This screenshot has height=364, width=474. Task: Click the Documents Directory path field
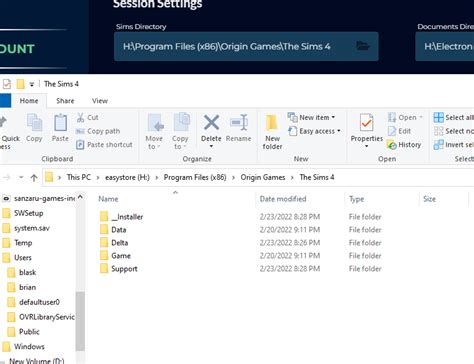coord(445,46)
